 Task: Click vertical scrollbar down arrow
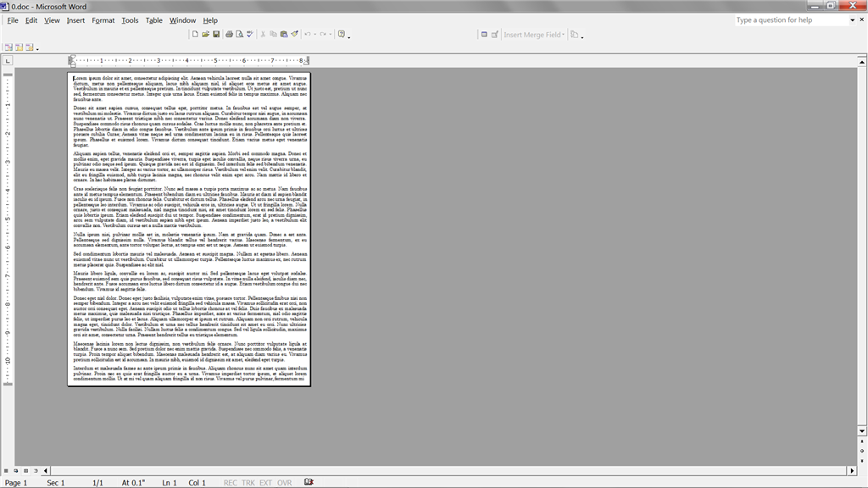click(x=862, y=430)
